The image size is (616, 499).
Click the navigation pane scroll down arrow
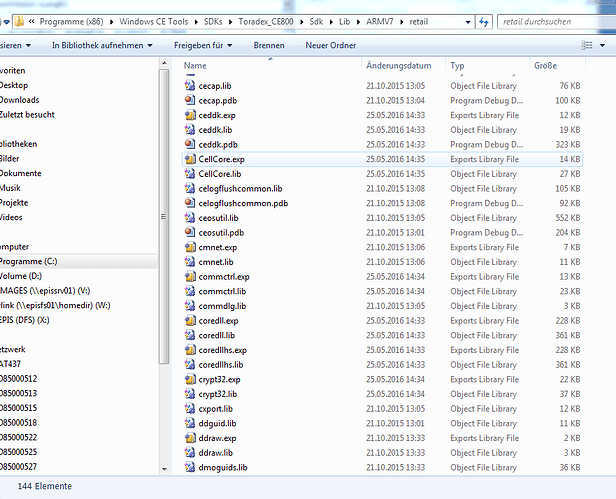(x=164, y=469)
